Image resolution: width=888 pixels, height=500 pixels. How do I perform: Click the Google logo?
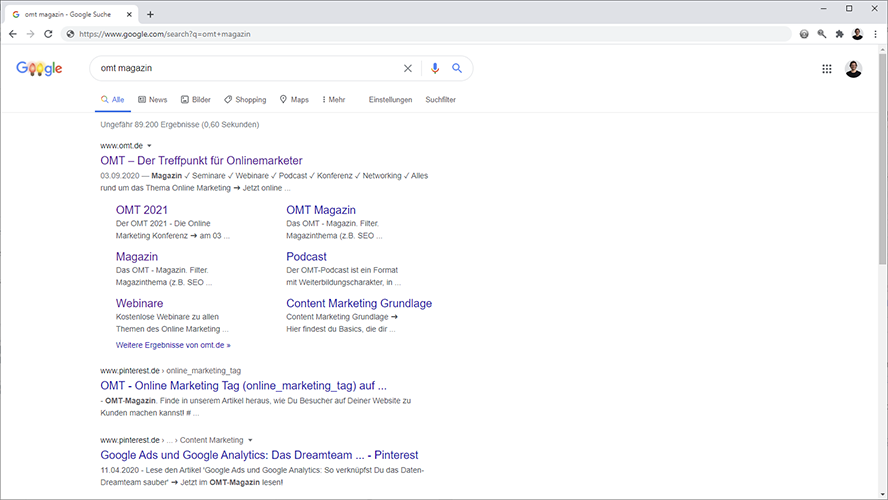[39, 69]
